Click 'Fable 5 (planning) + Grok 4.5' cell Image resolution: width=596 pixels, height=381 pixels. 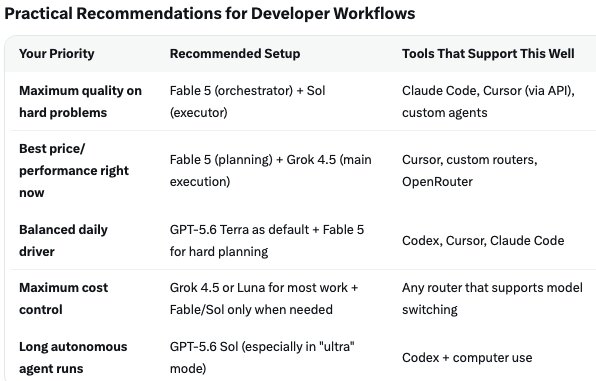270,170
